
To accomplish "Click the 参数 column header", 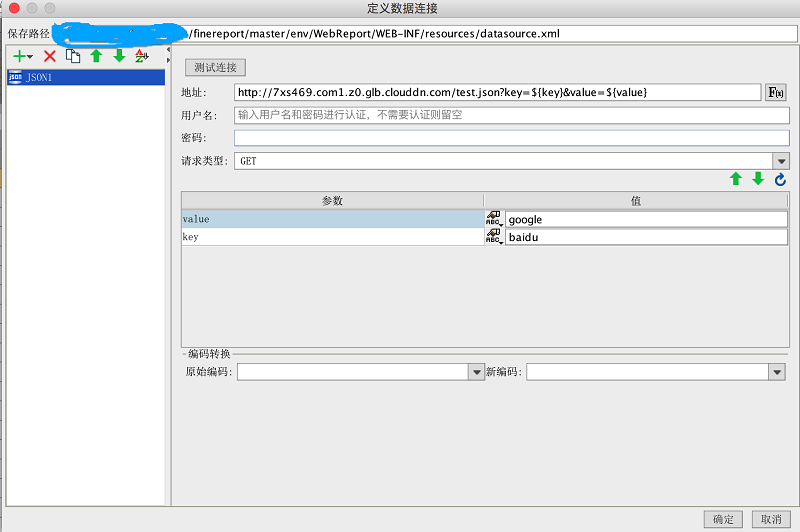I will coord(333,201).
